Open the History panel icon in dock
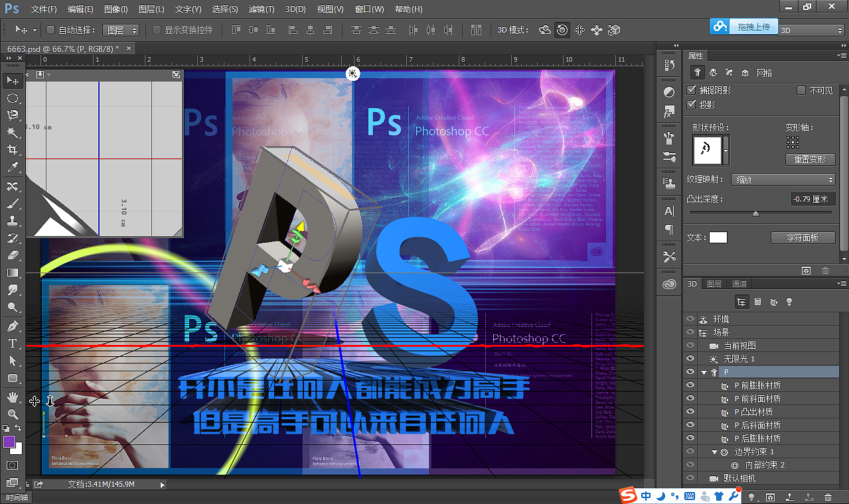This screenshot has height=504, width=849. 669,65
